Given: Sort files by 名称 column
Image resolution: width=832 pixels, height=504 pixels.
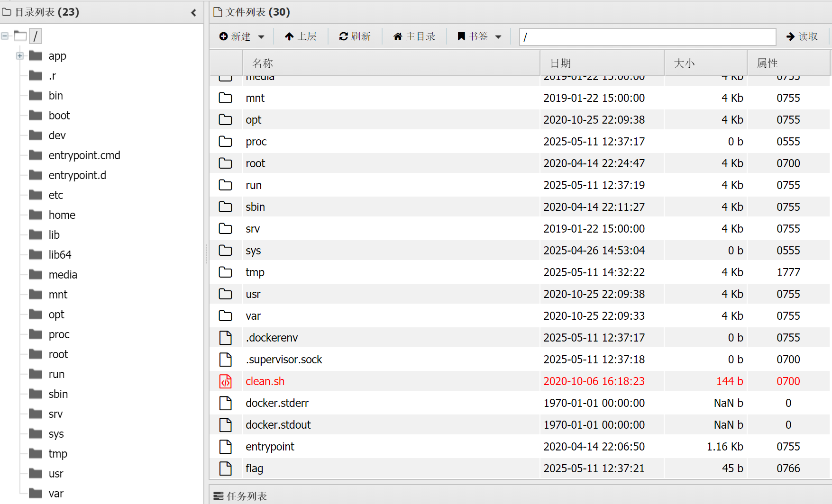Looking at the screenshot, I should pos(391,63).
